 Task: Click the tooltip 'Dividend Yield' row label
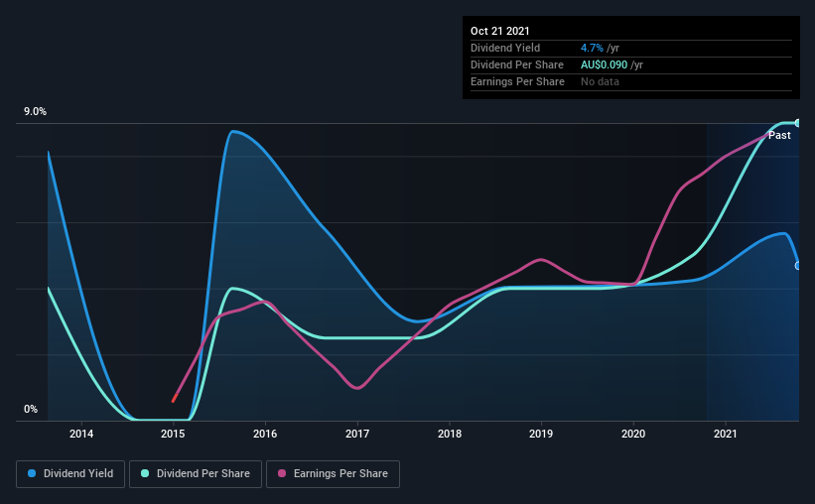[505, 48]
